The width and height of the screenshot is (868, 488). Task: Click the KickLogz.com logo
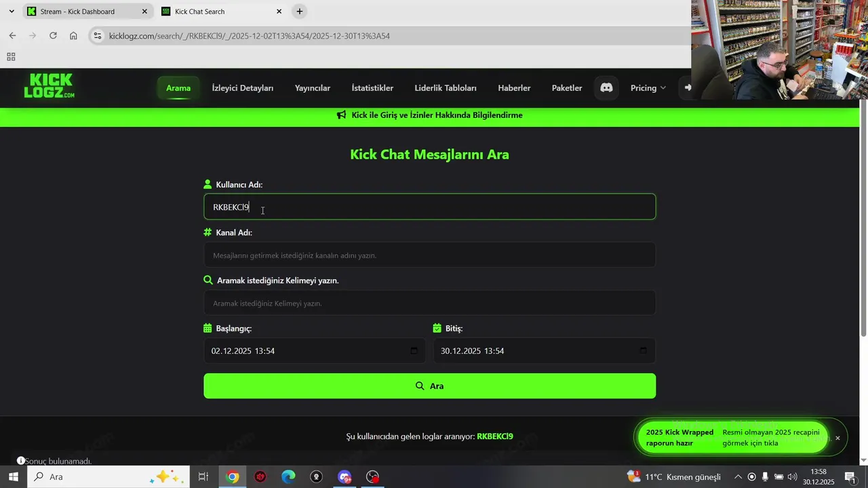(50, 86)
